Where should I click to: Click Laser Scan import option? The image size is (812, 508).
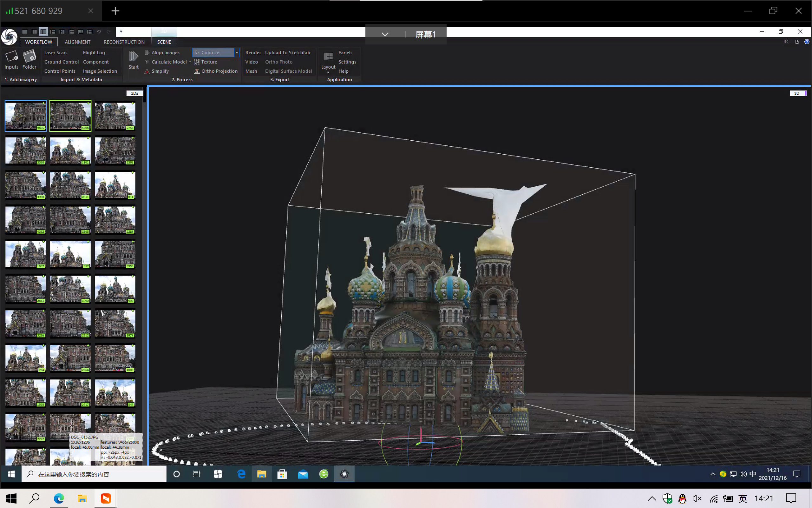56,52
